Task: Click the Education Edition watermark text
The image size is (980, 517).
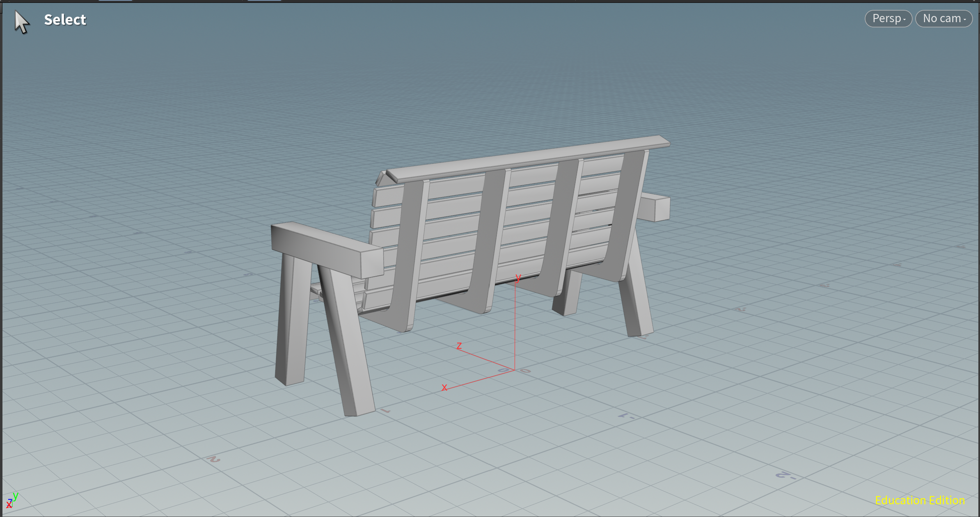Action: click(919, 500)
